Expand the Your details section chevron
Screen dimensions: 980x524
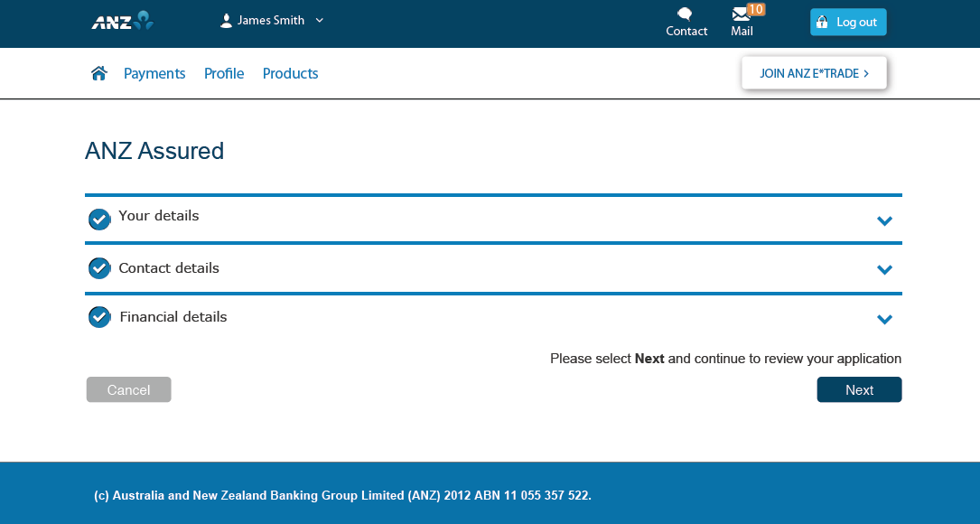[x=884, y=220]
